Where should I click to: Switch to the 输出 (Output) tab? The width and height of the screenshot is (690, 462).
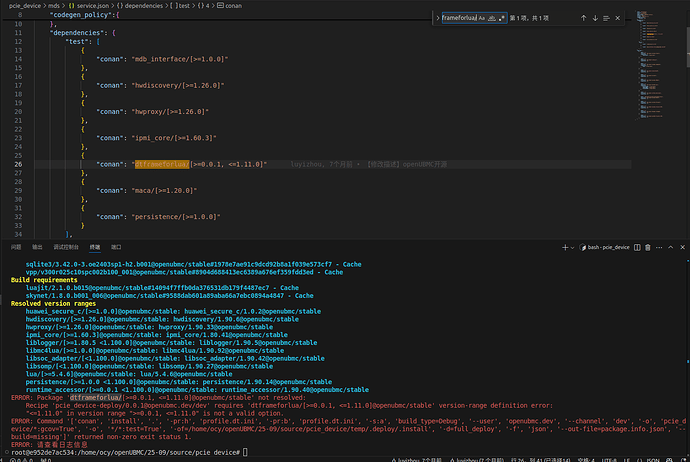click(x=37, y=245)
